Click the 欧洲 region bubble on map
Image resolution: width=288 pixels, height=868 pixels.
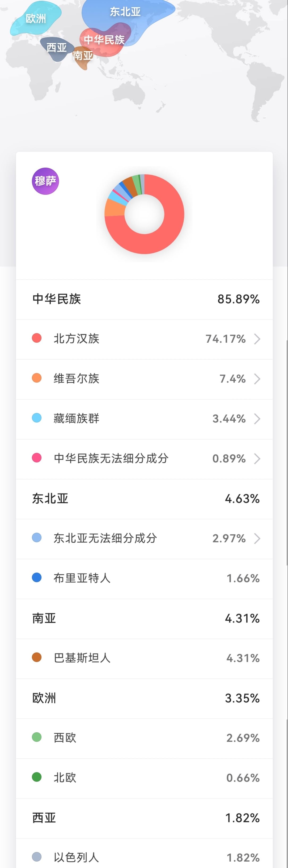[x=36, y=19]
